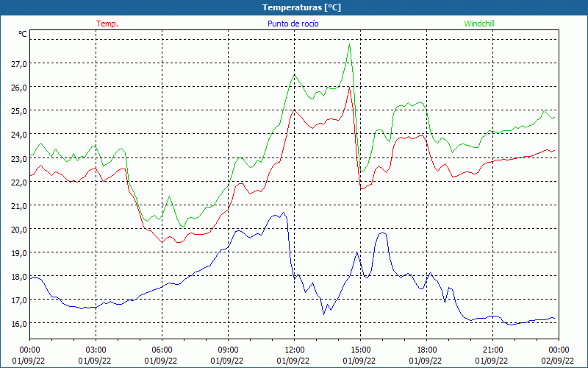This screenshot has width=588, height=368.
Task: Click the 21,0 y-axis value
Action: (19, 206)
